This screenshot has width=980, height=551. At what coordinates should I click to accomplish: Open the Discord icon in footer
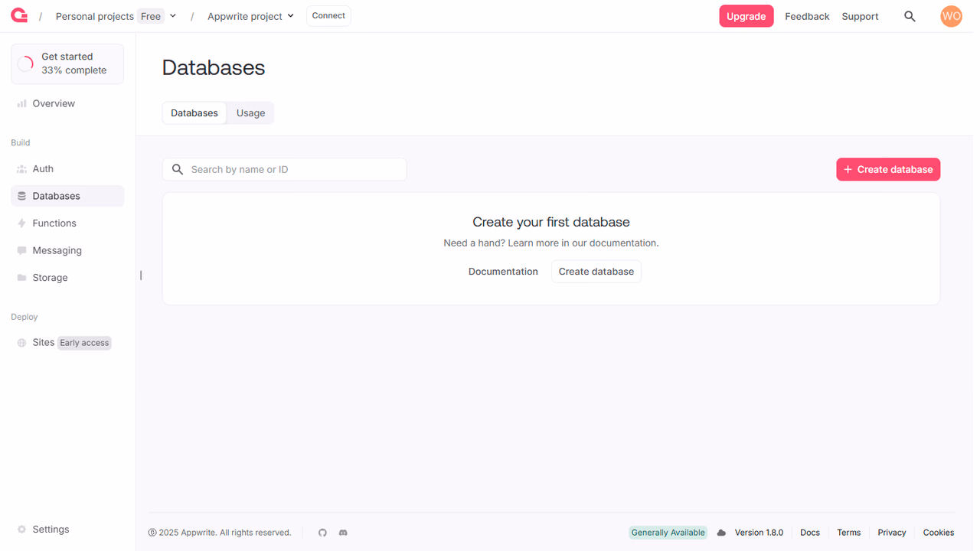[343, 533]
